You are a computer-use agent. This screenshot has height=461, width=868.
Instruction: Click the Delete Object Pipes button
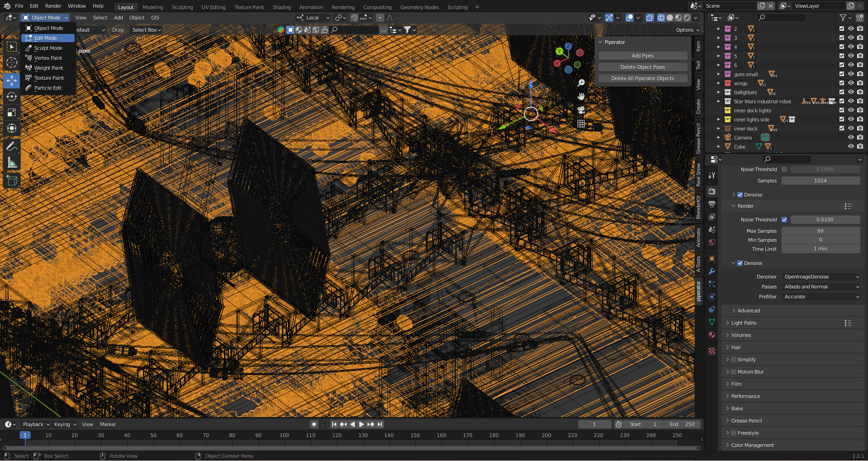[643, 67]
